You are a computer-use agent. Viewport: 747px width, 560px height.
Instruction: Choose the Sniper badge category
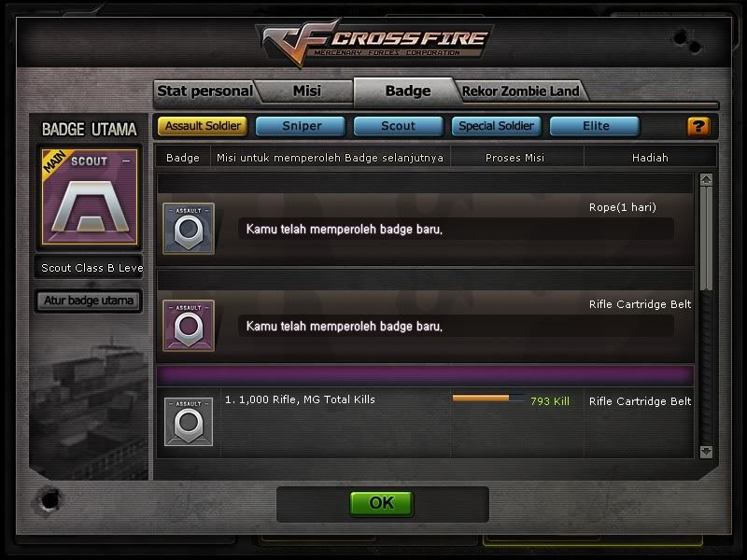coord(301,126)
